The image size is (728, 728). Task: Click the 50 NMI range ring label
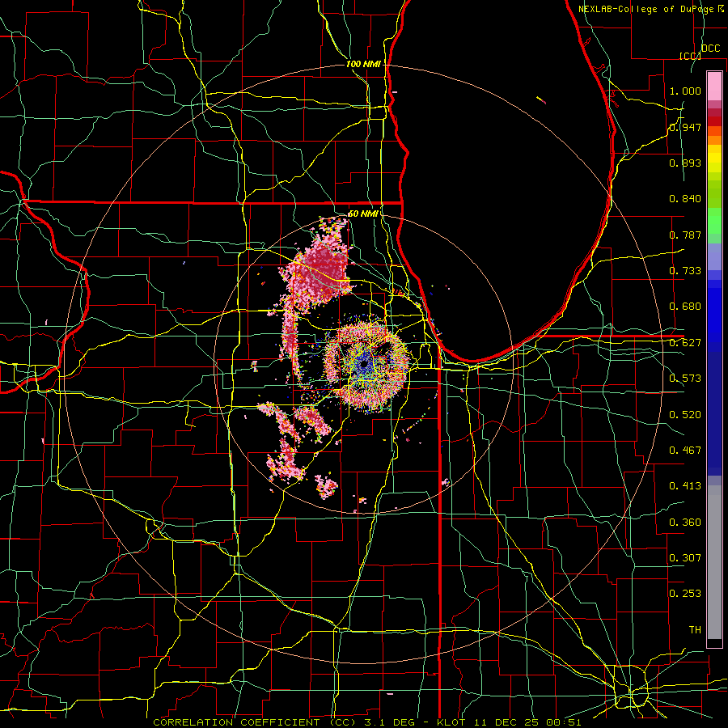[362, 214]
